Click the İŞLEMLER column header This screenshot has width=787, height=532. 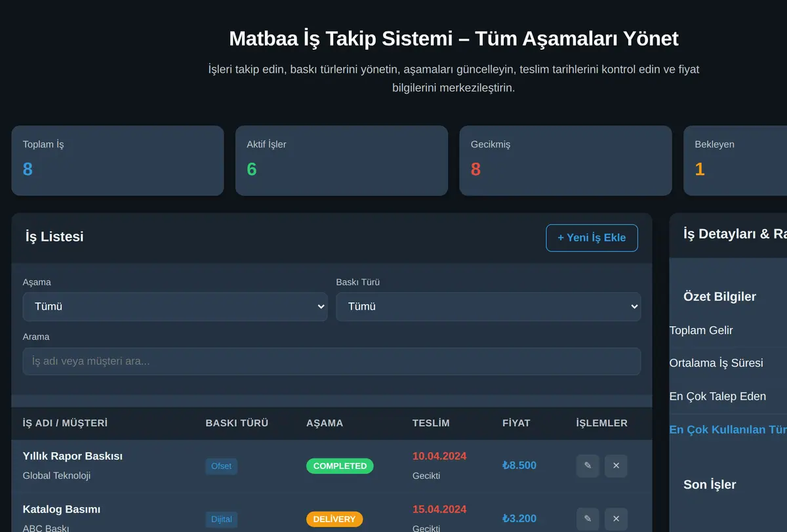[x=601, y=423]
